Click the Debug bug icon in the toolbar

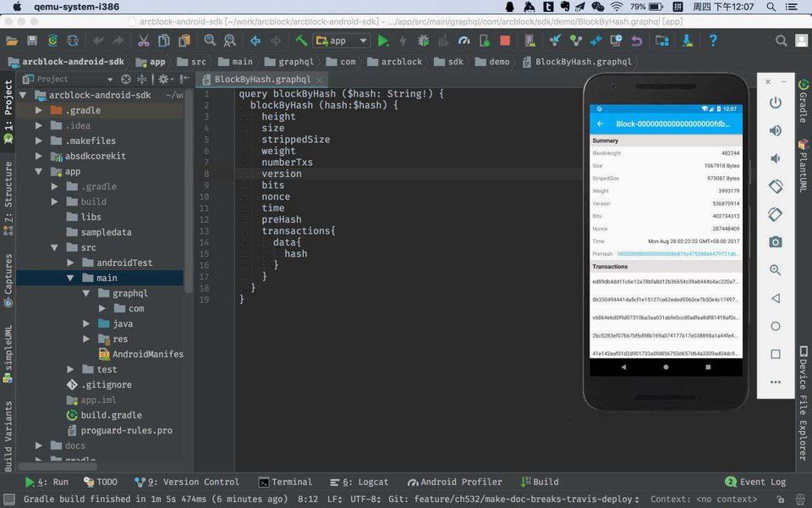[x=423, y=41]
